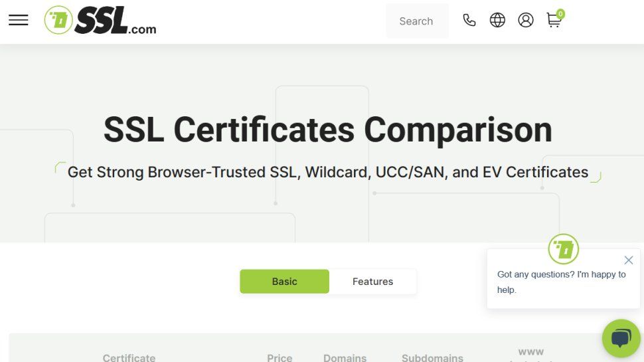Click the Subdomains column header
Image resolution: width=644 pixels, height=362 pixels.
[x=432, y=357]
